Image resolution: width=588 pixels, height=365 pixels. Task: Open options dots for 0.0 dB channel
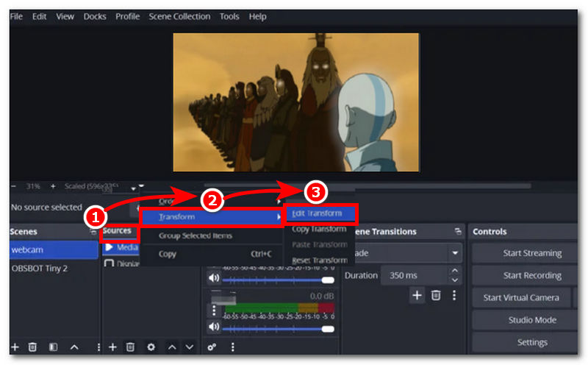click(214, 310)
